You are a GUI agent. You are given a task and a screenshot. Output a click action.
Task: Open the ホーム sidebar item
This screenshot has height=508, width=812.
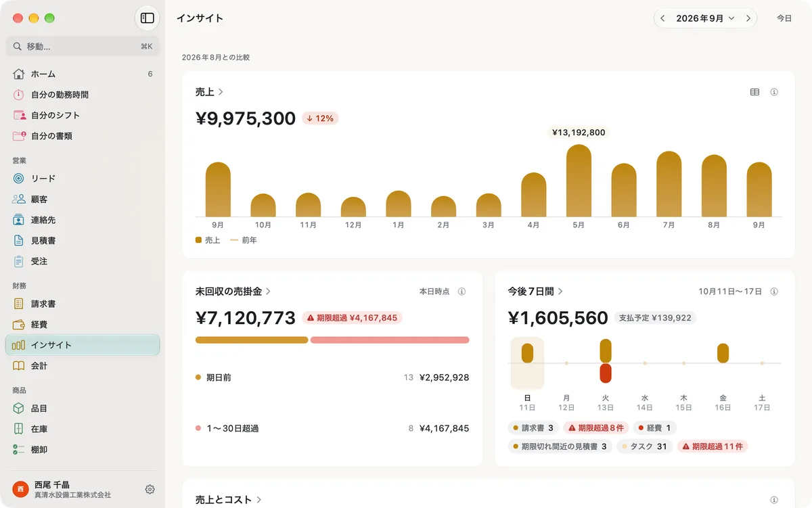(x=83, y=74)
